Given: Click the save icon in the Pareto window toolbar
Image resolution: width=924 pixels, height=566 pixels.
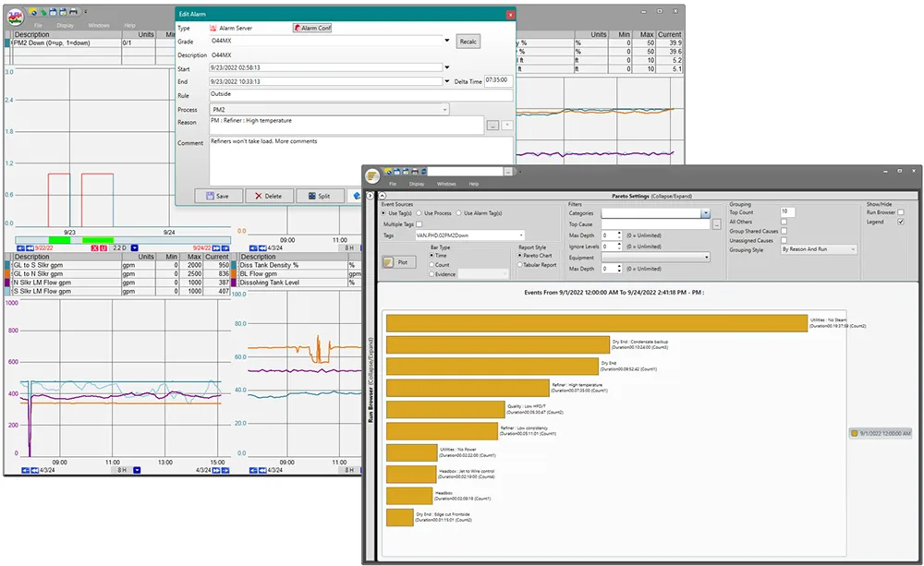Looking at the screenshot, I should pyautogui.click(x=396, y=172).
